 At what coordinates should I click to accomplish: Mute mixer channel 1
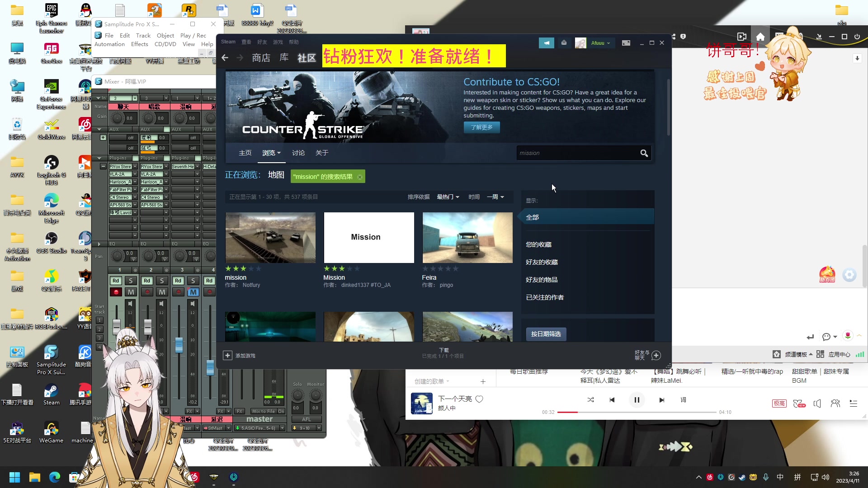click(131, 292)
